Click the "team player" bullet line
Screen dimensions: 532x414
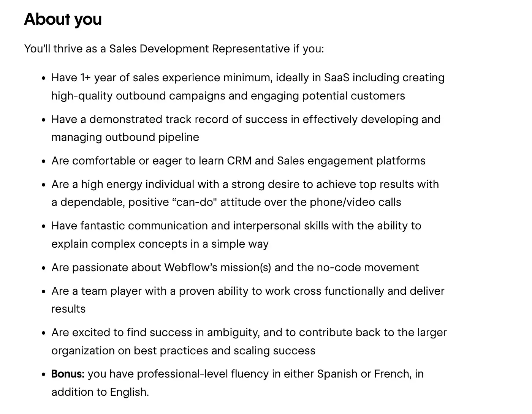[x=248, y=291]
